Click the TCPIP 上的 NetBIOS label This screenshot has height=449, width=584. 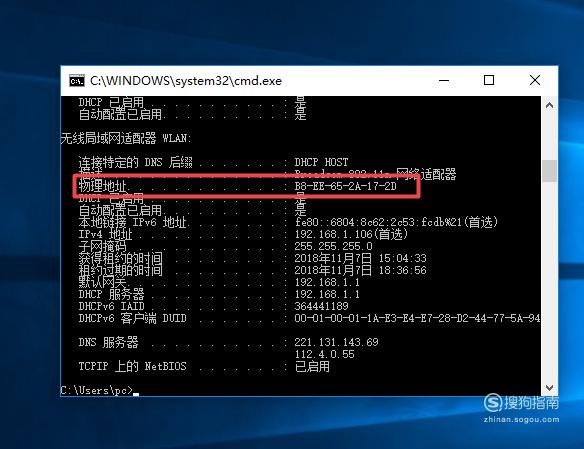[132, 366]
